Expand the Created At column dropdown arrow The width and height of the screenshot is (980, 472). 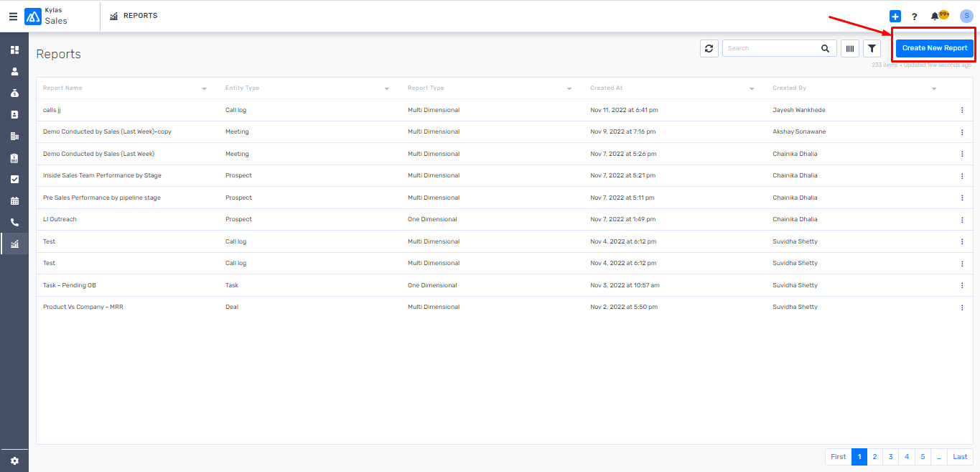click(752, 88)
